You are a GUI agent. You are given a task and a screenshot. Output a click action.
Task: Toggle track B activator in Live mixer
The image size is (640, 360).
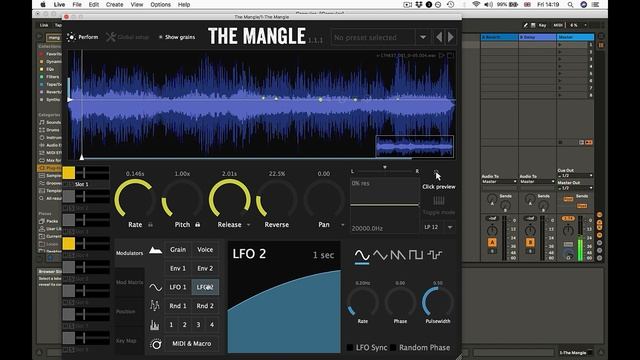[x=530, y=243]
